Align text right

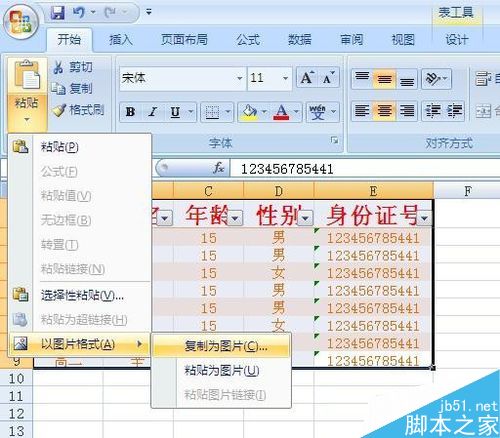pyautogui.click(x=407, y=111)
